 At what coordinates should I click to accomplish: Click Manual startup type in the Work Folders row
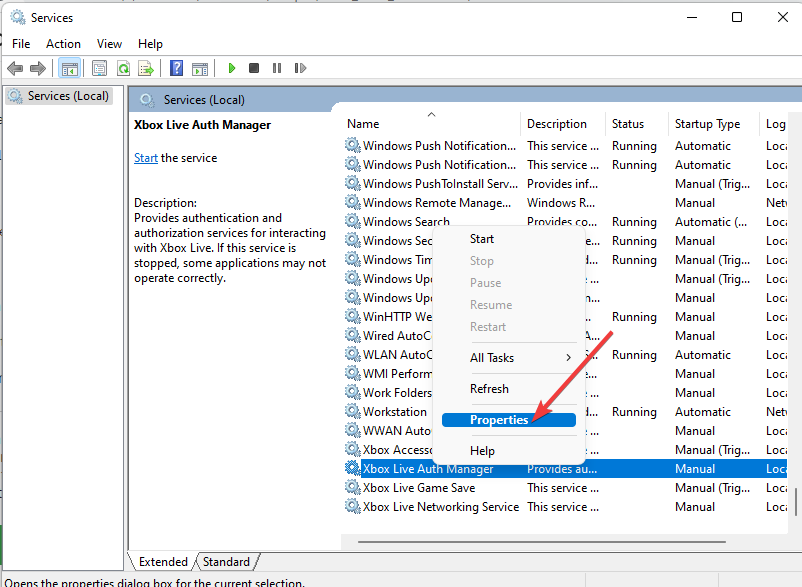(695, 393)
